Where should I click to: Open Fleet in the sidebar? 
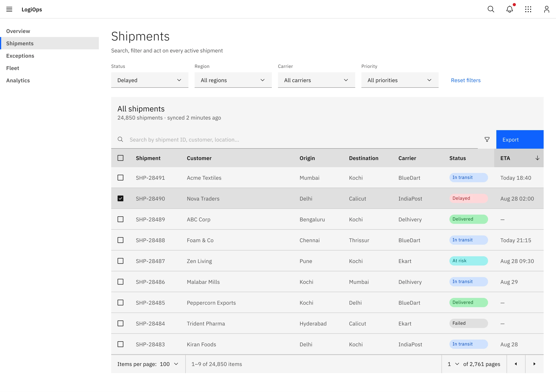49,68
